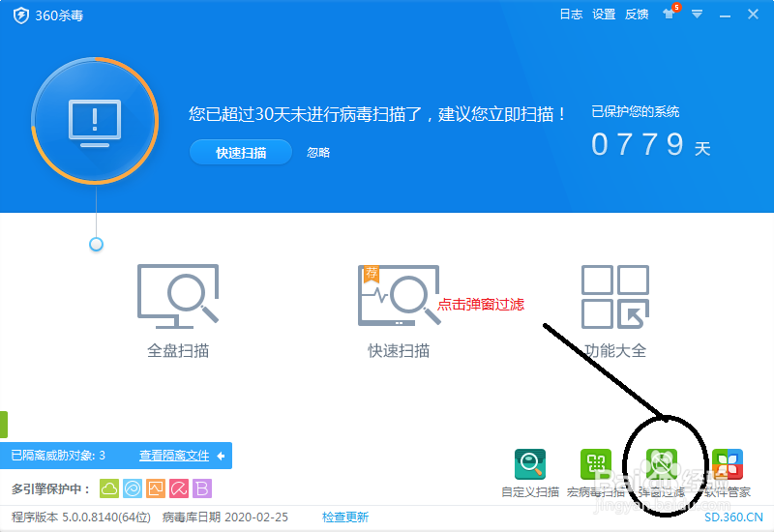Expand the title bar dropdown arrow menu

(697, 15)
